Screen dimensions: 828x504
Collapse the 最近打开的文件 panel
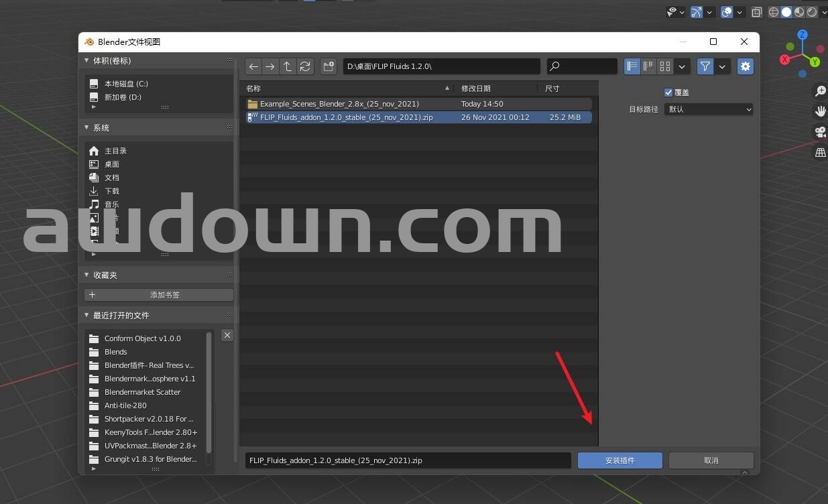(x=86, y=315)
